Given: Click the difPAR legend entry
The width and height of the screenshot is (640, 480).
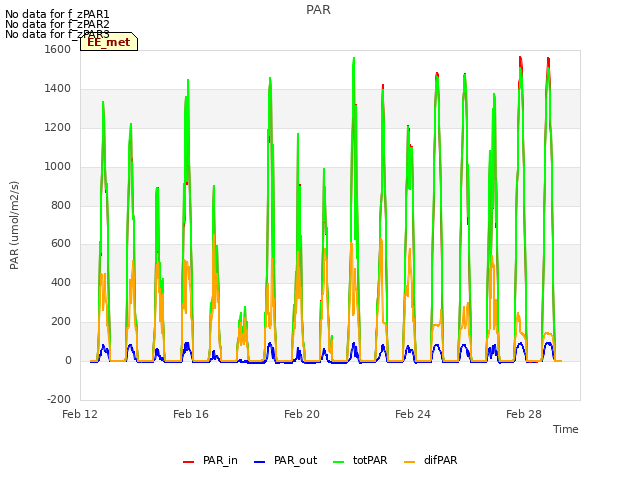Looking at the screenshot, I should pyautogui.click(x=431, y=460).
